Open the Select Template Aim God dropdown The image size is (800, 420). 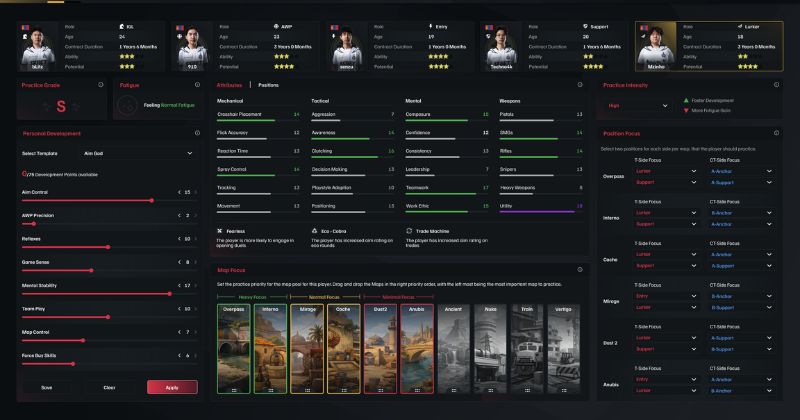pyautogui.click(x=138, y=153)
